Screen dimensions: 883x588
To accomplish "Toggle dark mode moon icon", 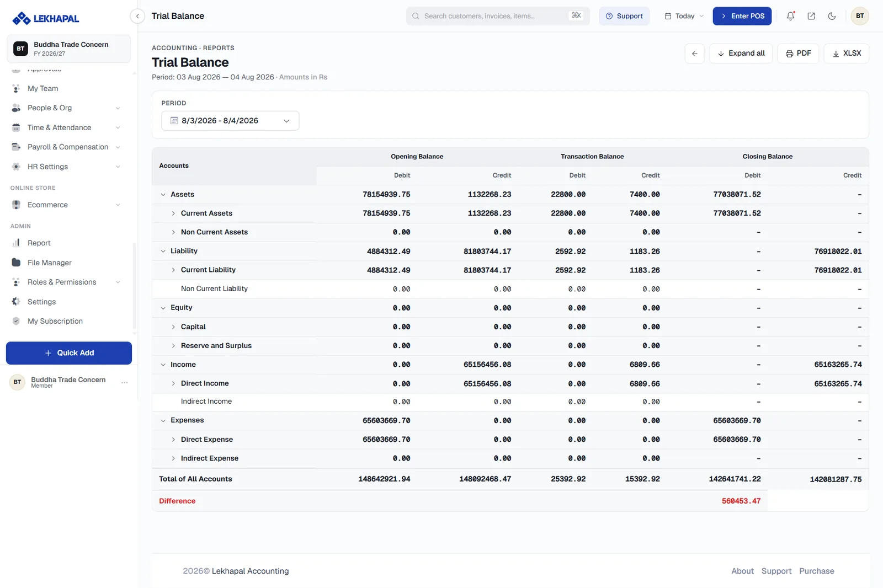I will 832,16.
